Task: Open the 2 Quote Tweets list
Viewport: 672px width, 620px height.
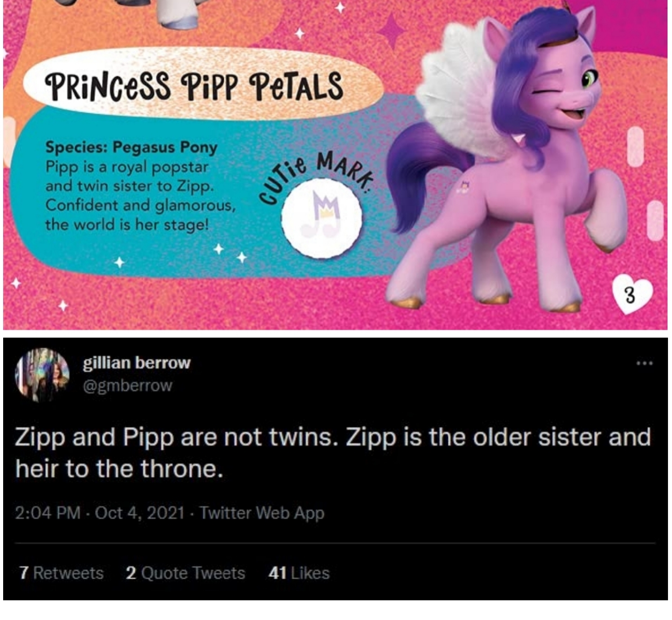Action: point(186,573)
